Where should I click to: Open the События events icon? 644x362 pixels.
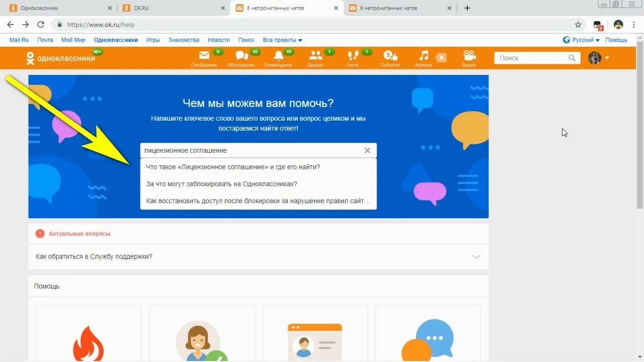390,58
